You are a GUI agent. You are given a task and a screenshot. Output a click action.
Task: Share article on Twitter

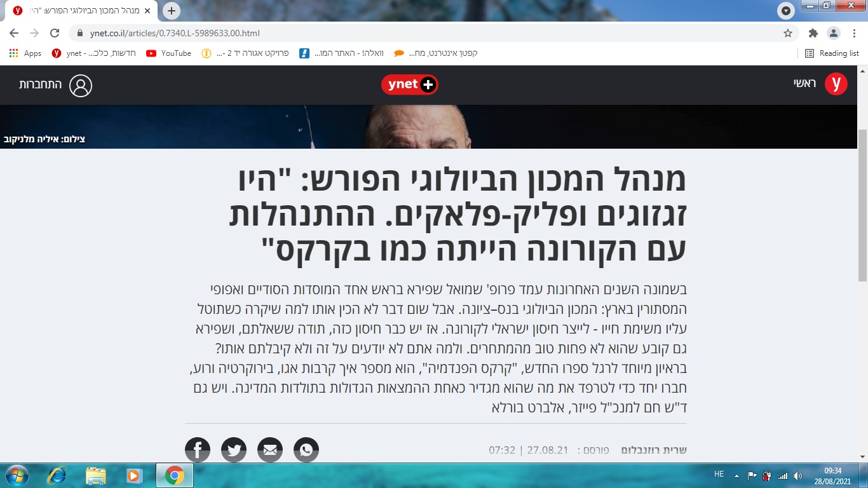[x=234, y=450]
